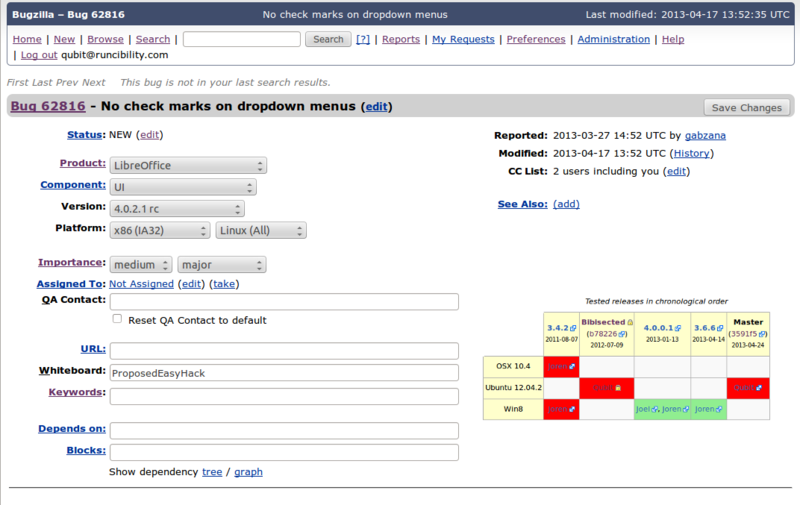Click the Ubuntu 12.04.2 row header cell

tap(513, 388)
